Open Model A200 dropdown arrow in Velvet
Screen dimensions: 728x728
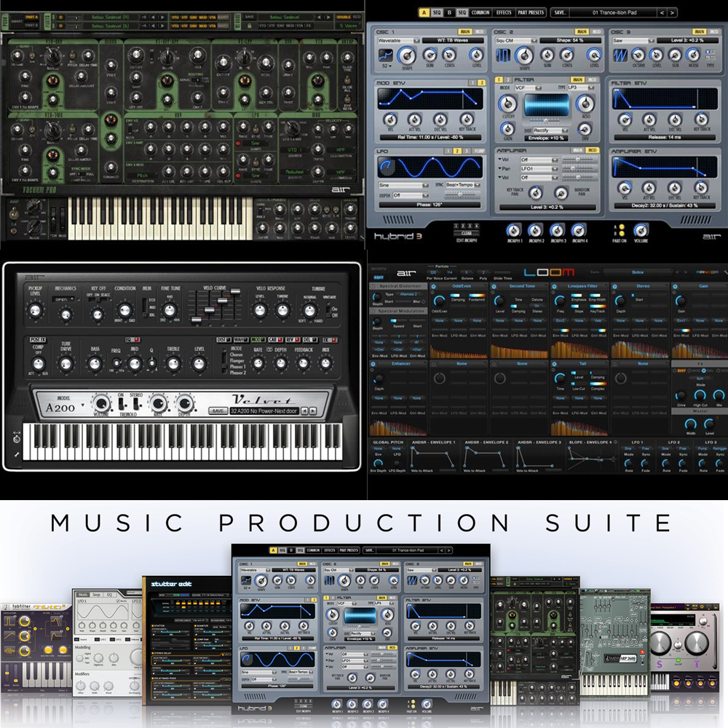point(83,405)
